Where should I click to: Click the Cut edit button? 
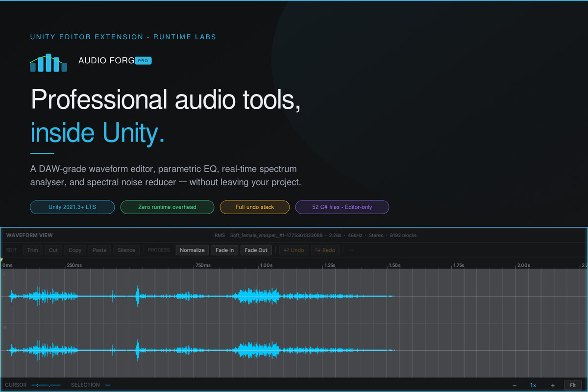coord(53,250)
